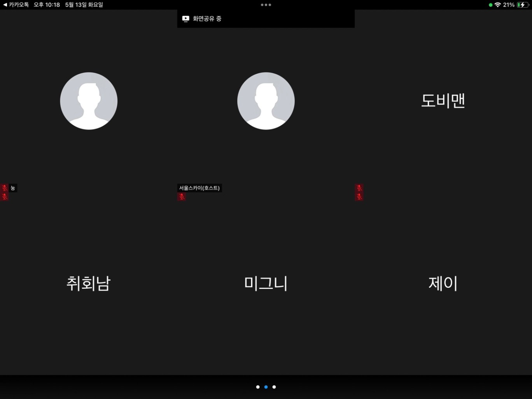This screenshot has height=399, width=532.
Task: Tap the 눙 name label
Action: [13, 188]
